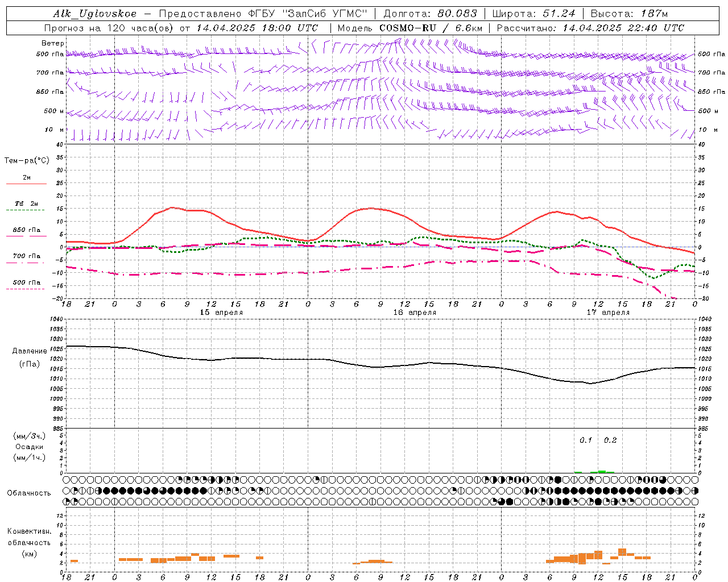
Task: Click the "0.1" precipitation amount value
Action: (586, 440)
